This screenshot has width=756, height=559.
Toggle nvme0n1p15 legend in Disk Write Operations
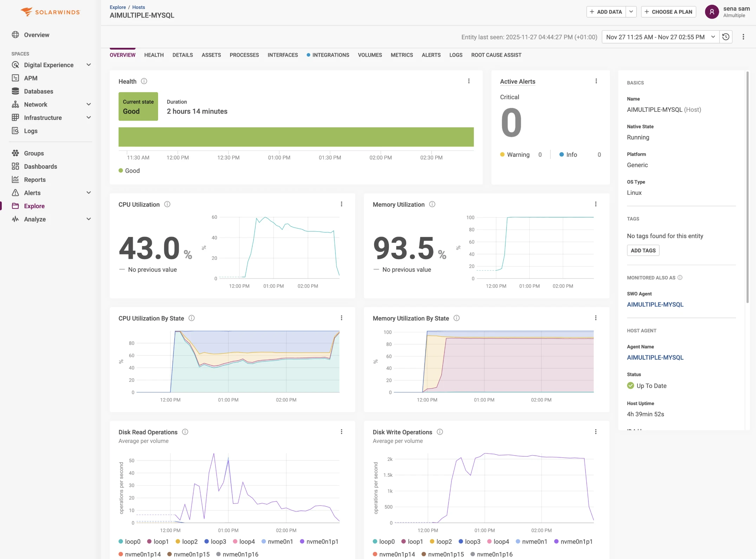coord(443,554)
